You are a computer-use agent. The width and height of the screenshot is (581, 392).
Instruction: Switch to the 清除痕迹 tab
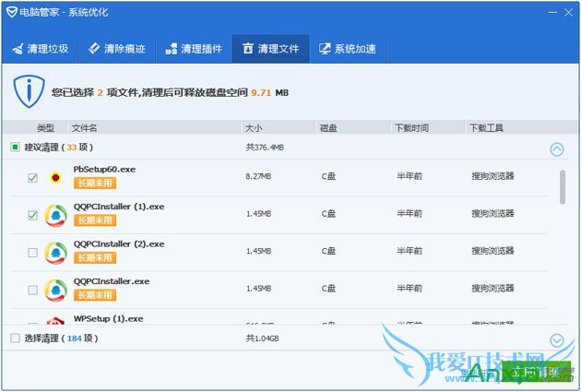tap(117, 48)
